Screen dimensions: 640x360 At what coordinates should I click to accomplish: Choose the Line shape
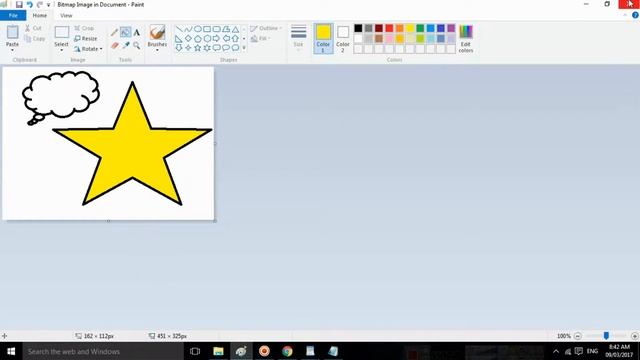pyautogui.click(x=179, y=29)
